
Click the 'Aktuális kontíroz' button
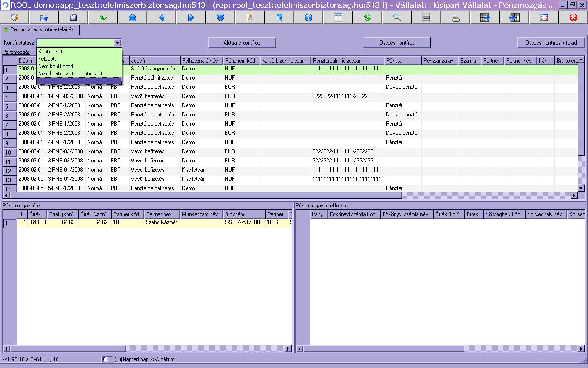coord(242,43)
